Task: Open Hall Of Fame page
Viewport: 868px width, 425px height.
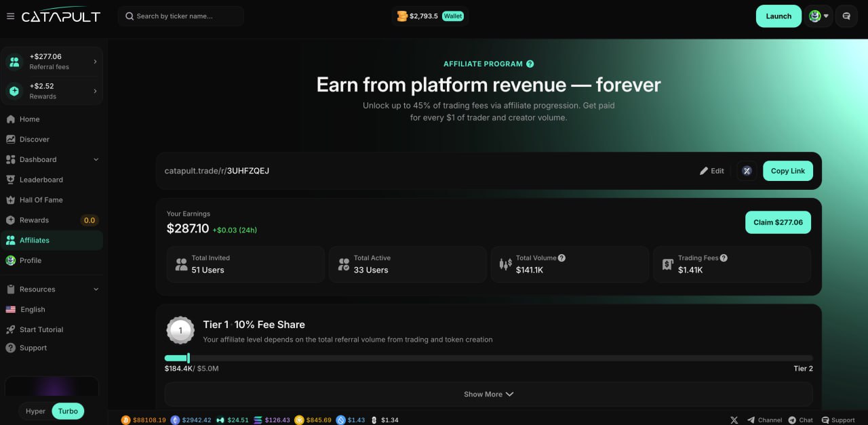Action: [x=41, y=200]
